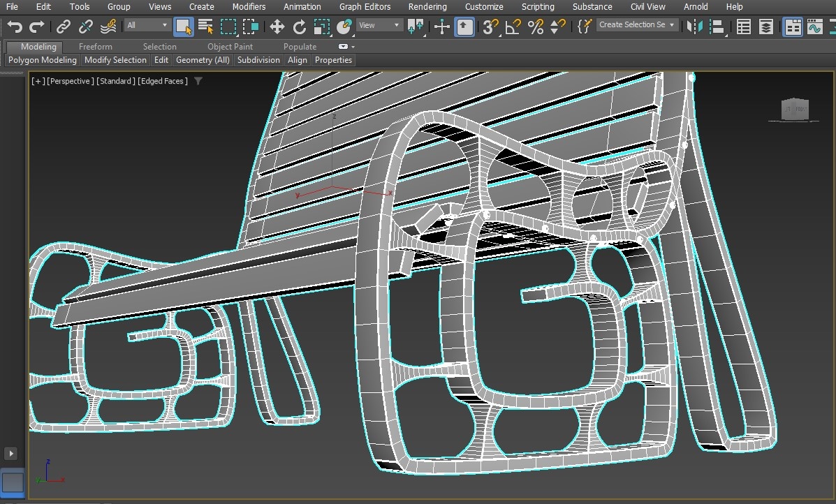Toggle Percent Snap on the toolbar
This screenshot has height=504, width=836.
coord(536,27)
